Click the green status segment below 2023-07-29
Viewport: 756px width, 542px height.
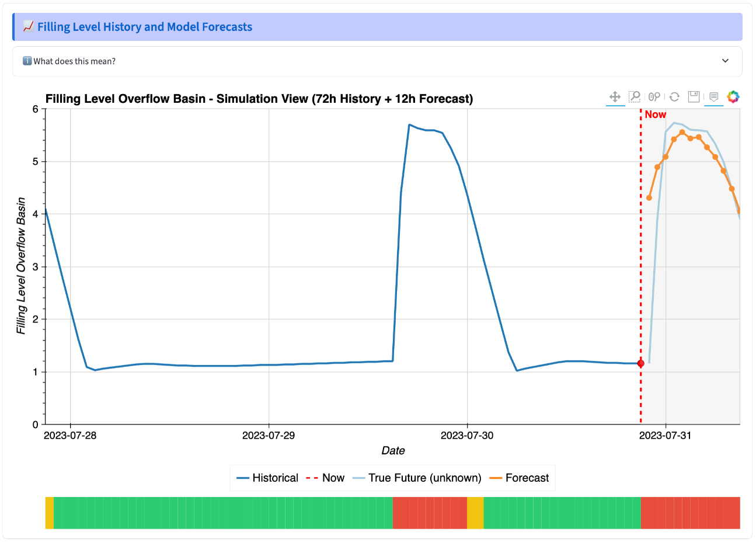(x=223, y=513)
